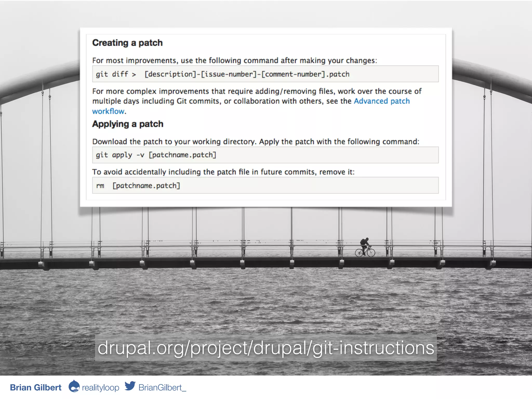Click the Drupal drop logo icon

click(74, 386)
